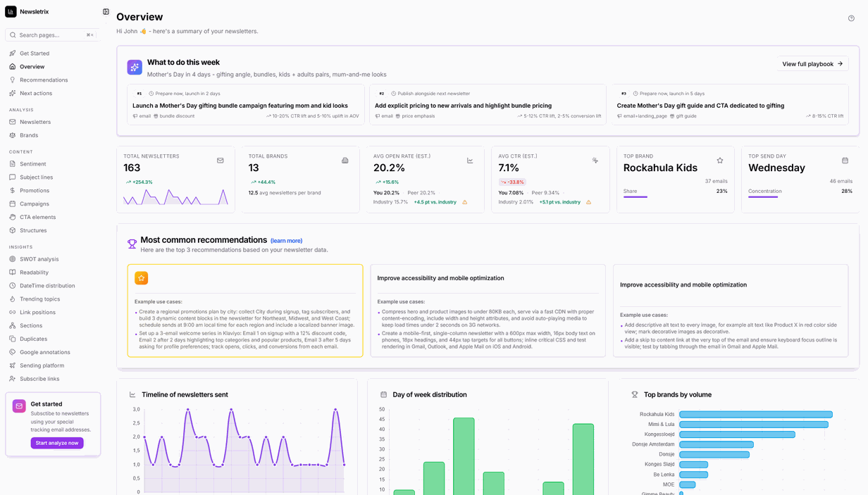Screen dimensions: 868x495
Task: Click the Donsje Amsterdam brand label
Action: (x=653, y=444)
